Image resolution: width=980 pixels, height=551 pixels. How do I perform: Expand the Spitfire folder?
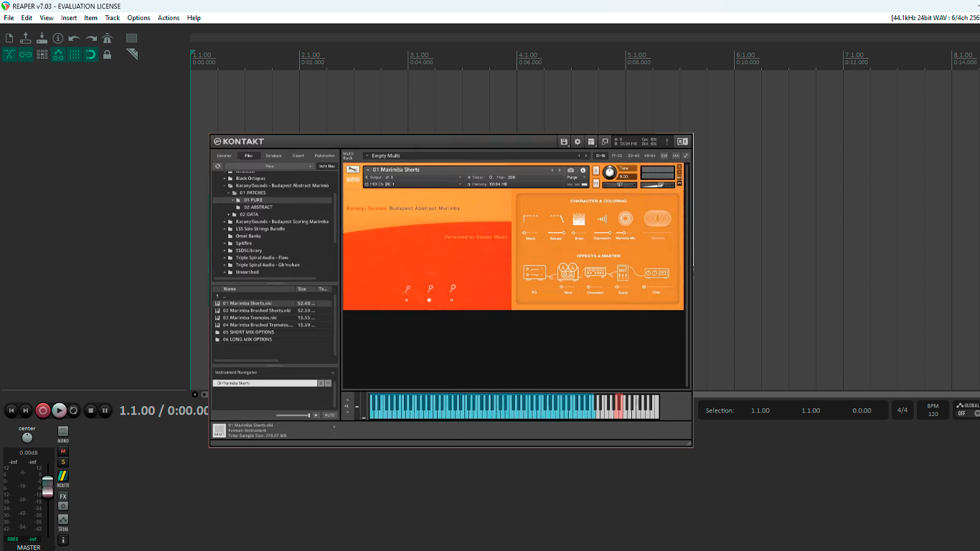[225, 243]
